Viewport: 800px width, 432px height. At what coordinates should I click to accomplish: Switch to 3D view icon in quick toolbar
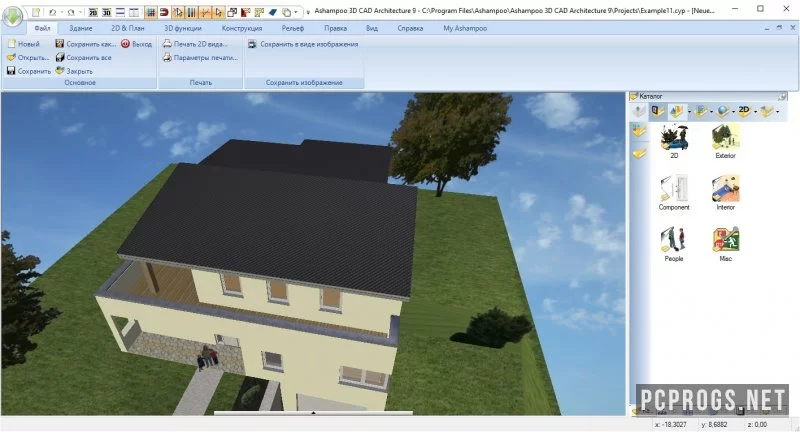point(107,12)
